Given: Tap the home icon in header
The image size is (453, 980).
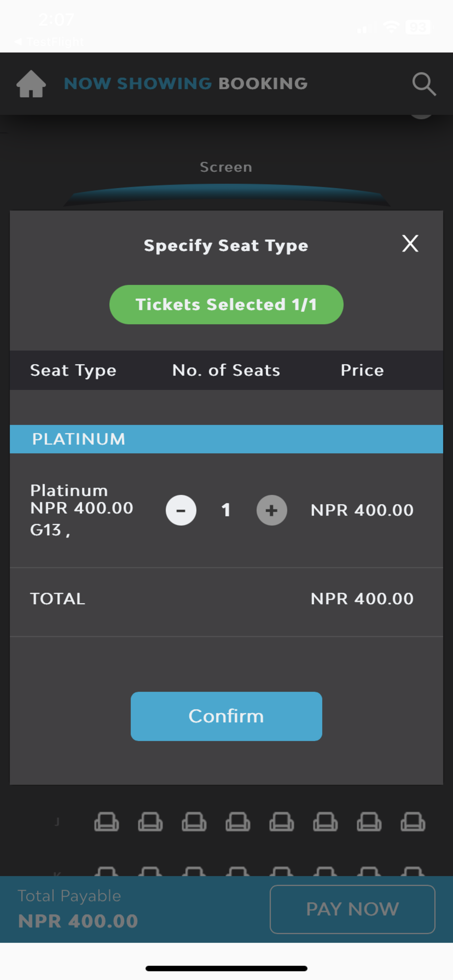Looking at the screenshot, I should [31, 84].
